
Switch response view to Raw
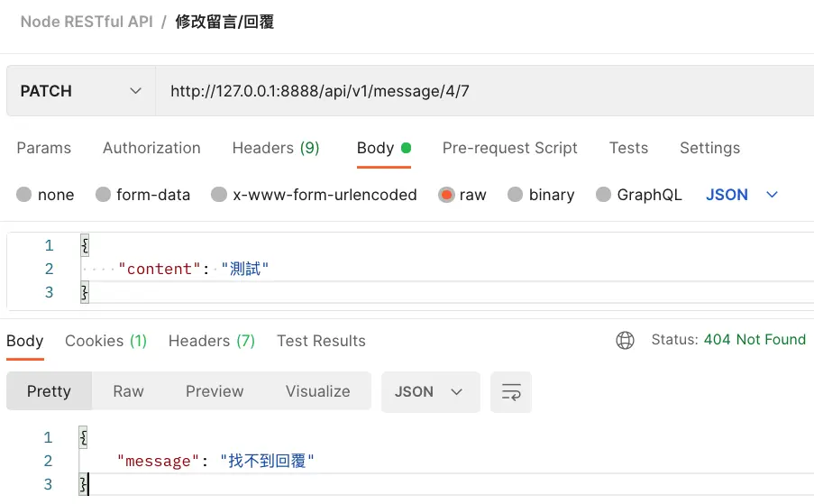point(128,391)
